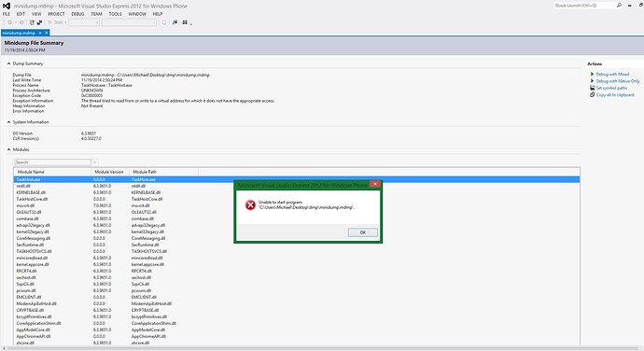644x351 pixels.
Task: Click the Set symbol paths link
Action: (x=611, y=88)
